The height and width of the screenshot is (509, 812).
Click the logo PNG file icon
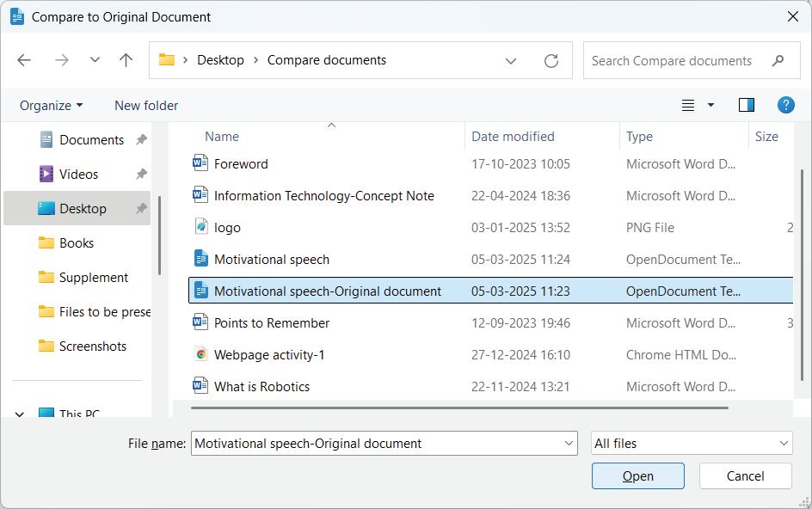click(x=200, y=227)
